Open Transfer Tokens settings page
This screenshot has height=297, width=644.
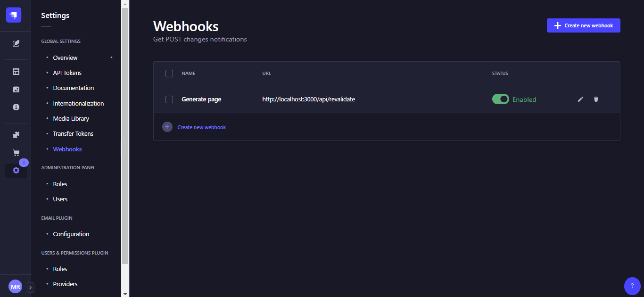click(x=73, y=134)
